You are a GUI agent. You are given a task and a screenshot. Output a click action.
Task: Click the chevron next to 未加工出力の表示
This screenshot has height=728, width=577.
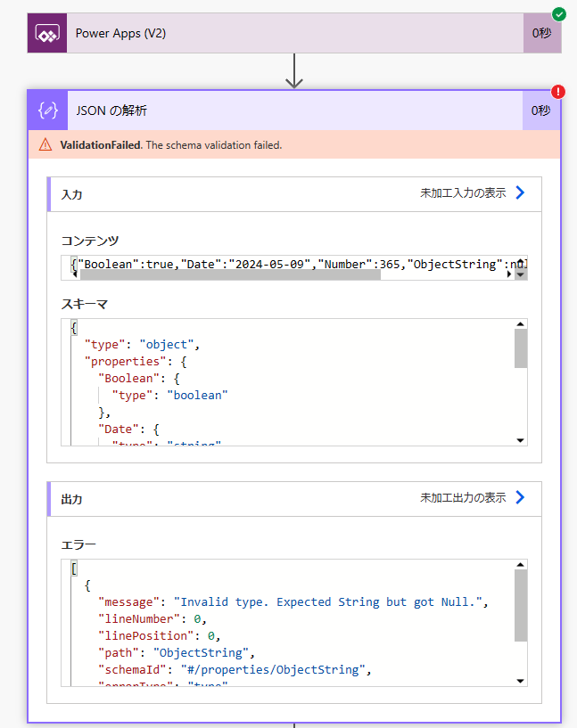520,499
